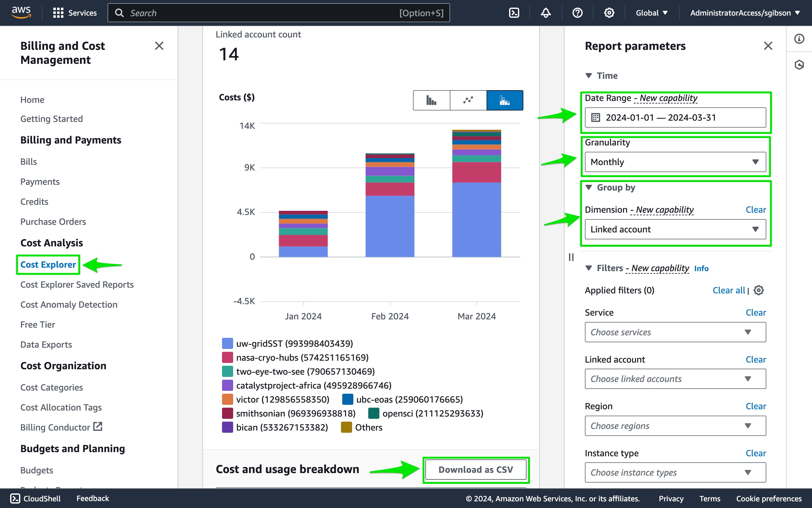
Task: Open the Choose instance types dropdown
Action: pyautogui.click(x=675, y=473)
